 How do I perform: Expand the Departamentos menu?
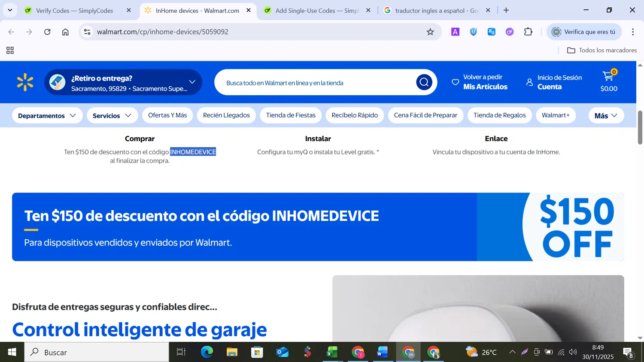pyautogui.click(x=47, y=115)
